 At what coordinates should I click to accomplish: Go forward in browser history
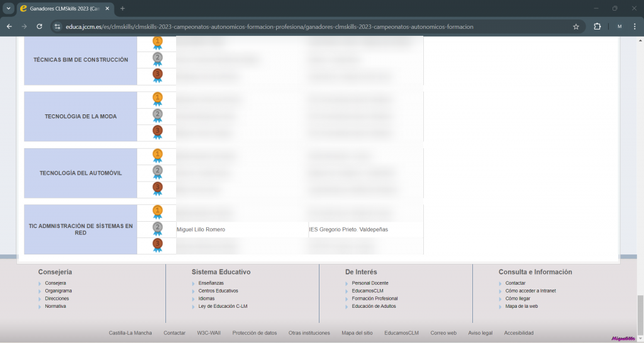coord(25,26)
